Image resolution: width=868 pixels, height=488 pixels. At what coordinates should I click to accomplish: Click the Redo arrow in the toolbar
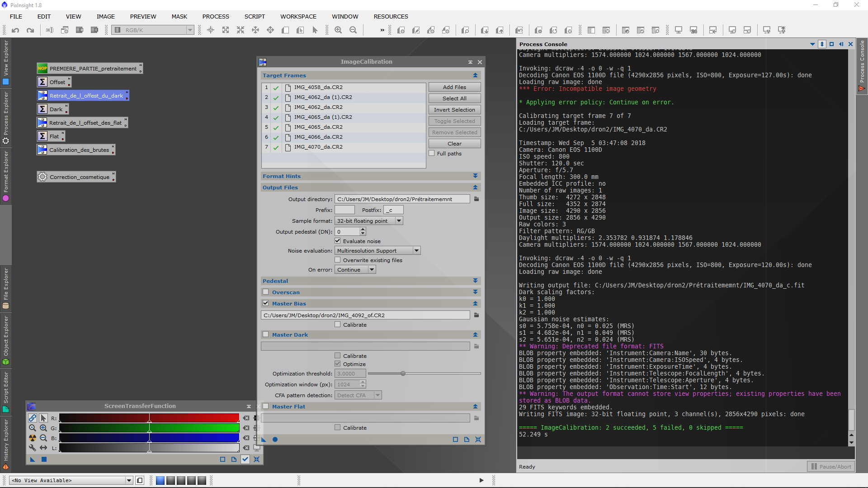(x=30, y=30)
